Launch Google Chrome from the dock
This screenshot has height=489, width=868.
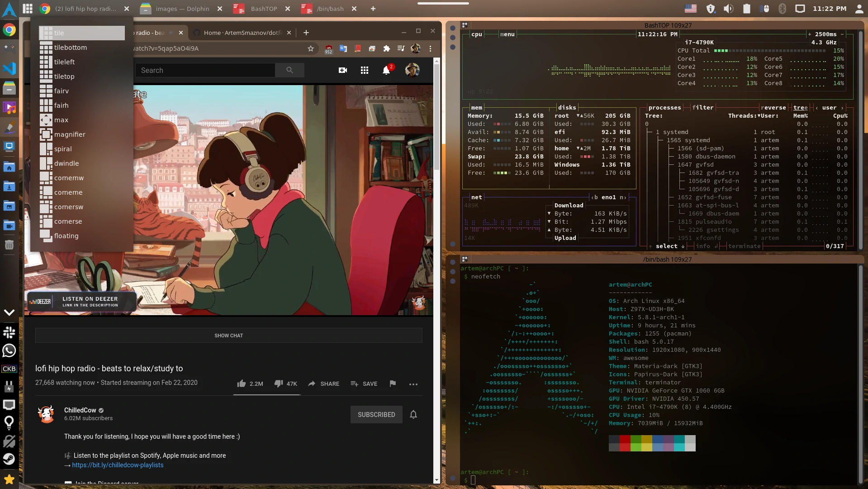[9, 30]
